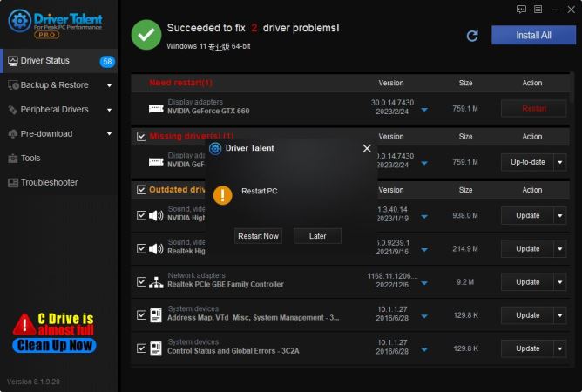Viewport: 582px width, 392px height.
Task: Open version dropdown for GTX 660 restart row
Action: 424,110
